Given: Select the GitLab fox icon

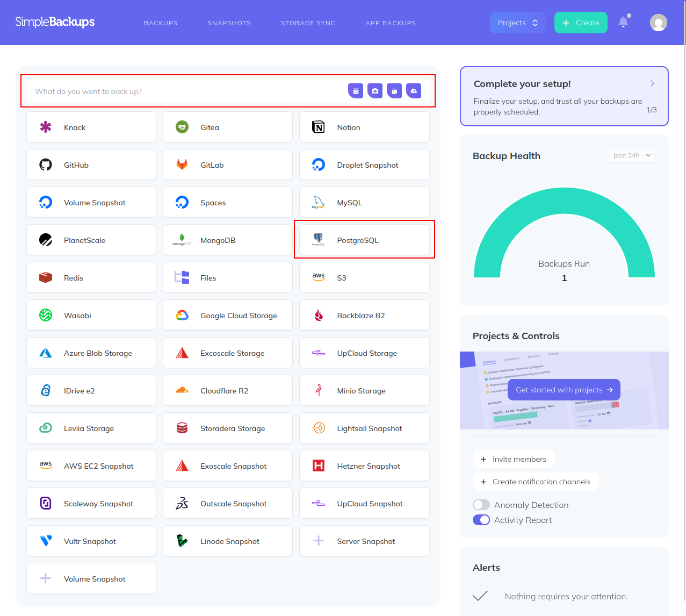Looking at the screenshot, I should click(x=182, y=165).
